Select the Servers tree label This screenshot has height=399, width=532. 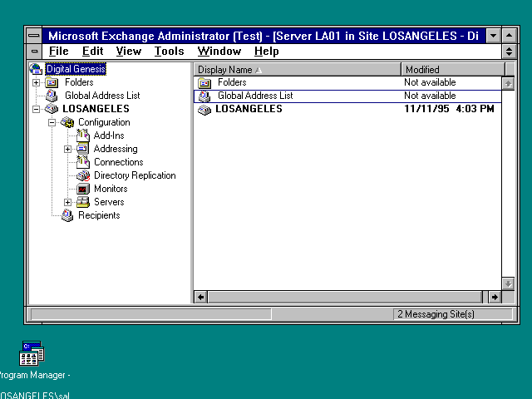click(109, 202)
